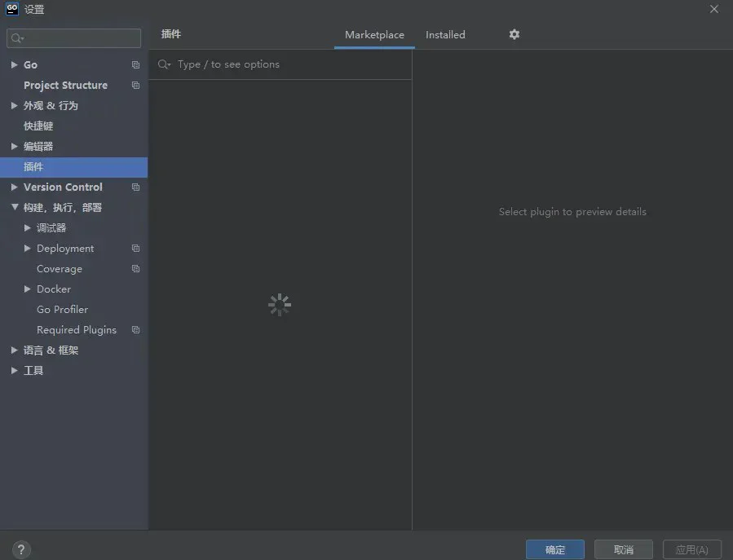Focus the plugin search field
The height and width of the screenshot is (560, 733).
(x=280, y=64)
